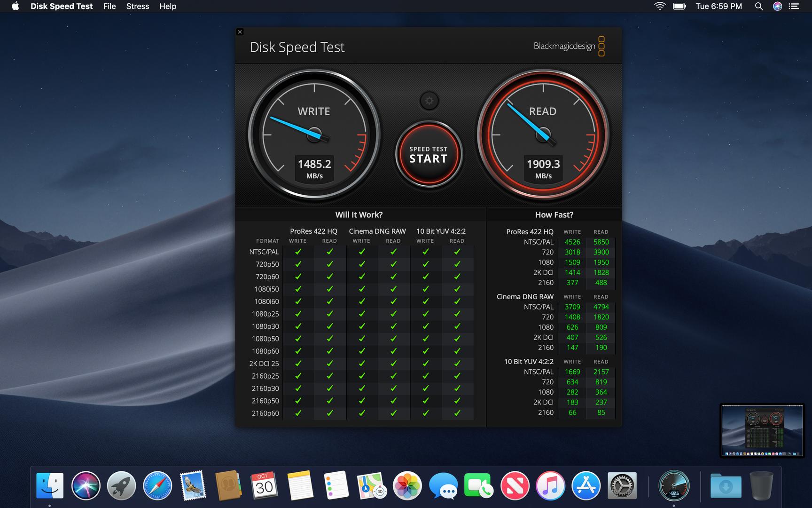Click the 66 write value for 10 Bit 2160
Viewport: 812px width, 508px height.
click(x=572, y=413)
